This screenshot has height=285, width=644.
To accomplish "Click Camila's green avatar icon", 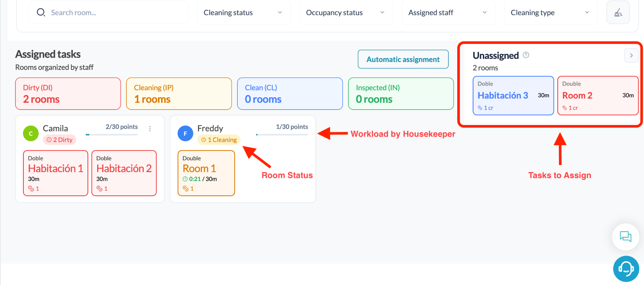I will pyautogui.click(x=31, y=134).
